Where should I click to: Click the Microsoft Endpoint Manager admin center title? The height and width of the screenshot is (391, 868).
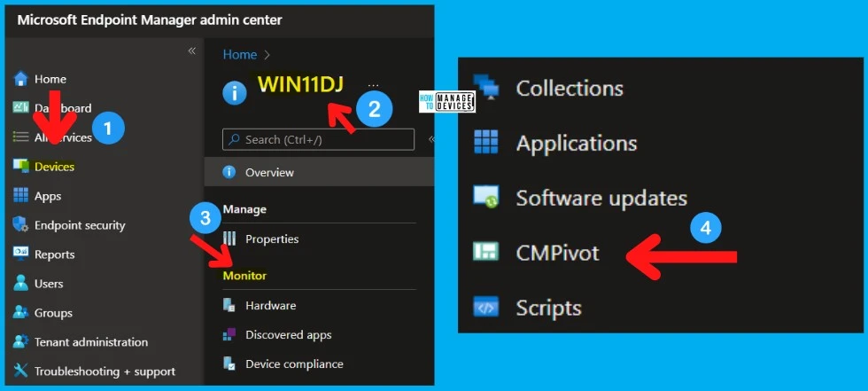tap(150, 20)
